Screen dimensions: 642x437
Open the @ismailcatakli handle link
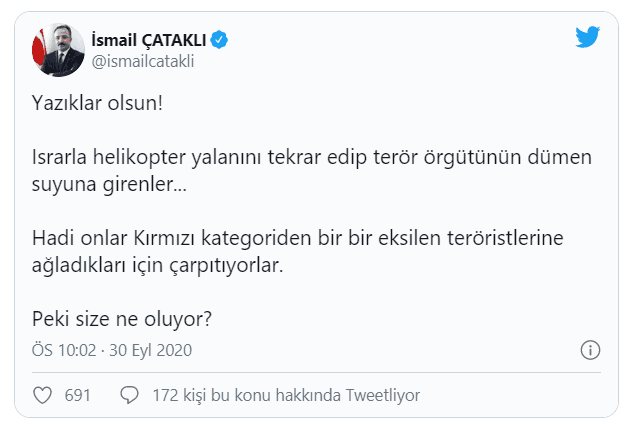[142, 60]
